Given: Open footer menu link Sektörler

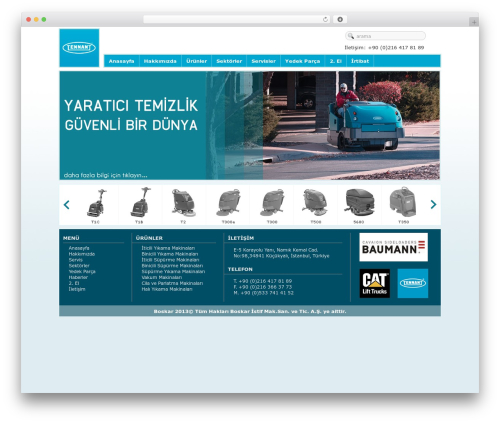Looking at the screenshot, I should tap(79, 266).
